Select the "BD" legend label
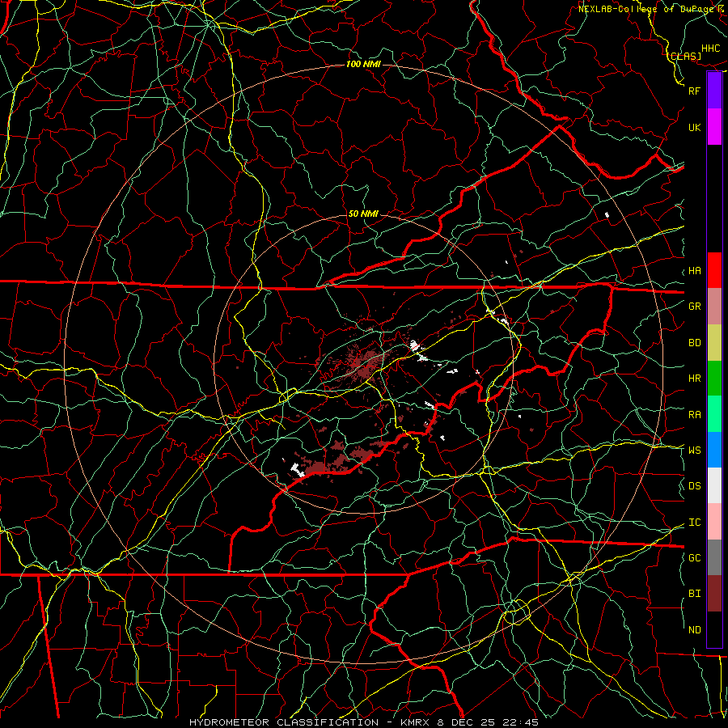The width and height of the screenshot is (728, 728). [694, 343]
